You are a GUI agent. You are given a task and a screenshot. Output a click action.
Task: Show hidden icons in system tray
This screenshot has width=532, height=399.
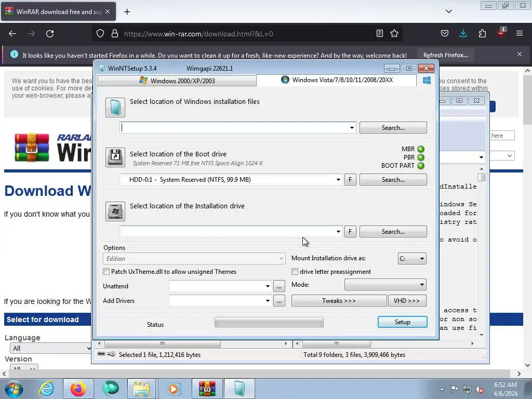[442, 389]
